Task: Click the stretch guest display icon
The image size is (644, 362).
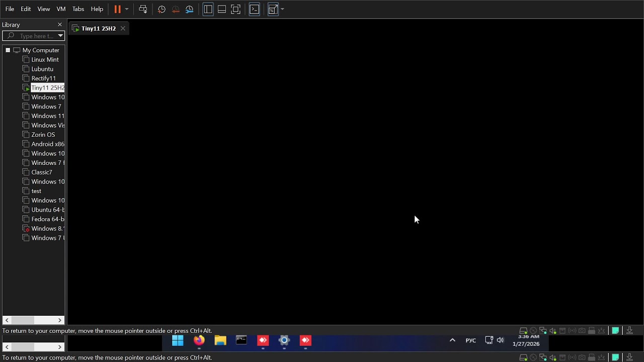Action: tap(273, 9)
